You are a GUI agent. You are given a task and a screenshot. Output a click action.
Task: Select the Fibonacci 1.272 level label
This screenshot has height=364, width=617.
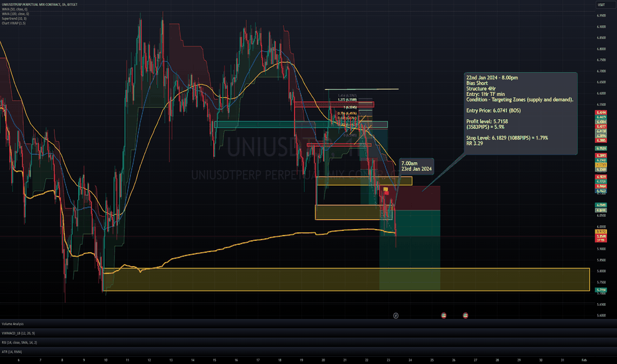point(347,99)
